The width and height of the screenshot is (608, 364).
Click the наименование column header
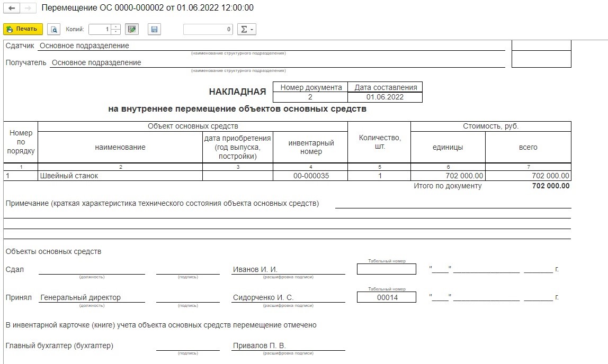click(x=120, y=147)
